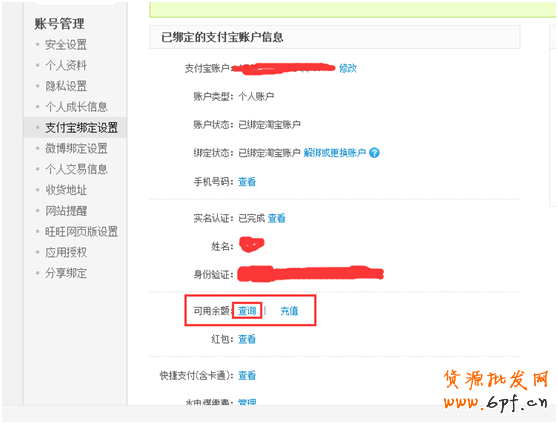The image size is (558, 424).
Task: Click 修改 link beside Alipay account
Action: [x=348, y=68]
